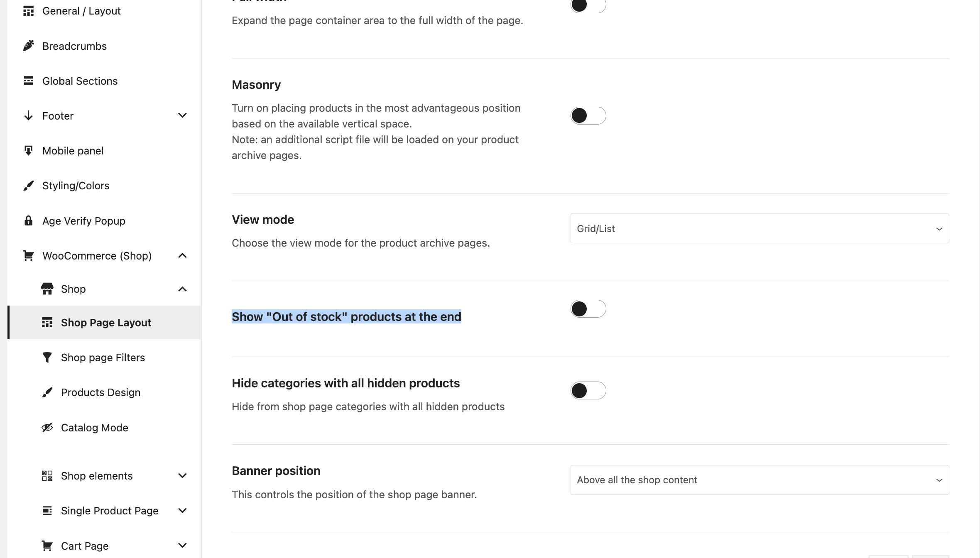
Task: Expand the Shop elements section
Action: click(x=182, y=476)
